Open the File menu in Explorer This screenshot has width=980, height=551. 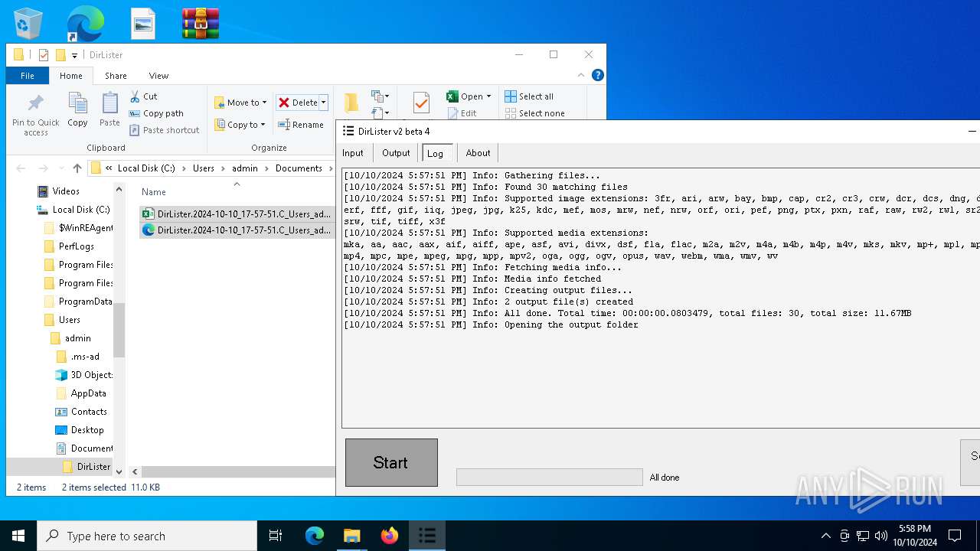[x=28, y=76]
